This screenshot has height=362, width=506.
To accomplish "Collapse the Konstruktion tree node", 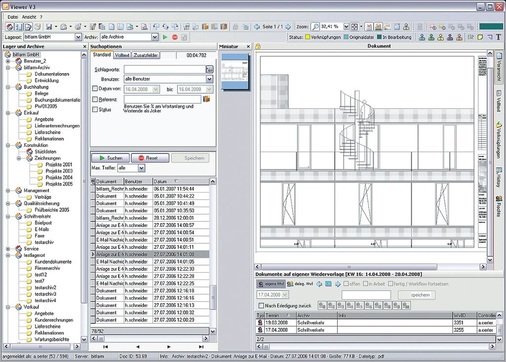I will click(x=8, y=145).
